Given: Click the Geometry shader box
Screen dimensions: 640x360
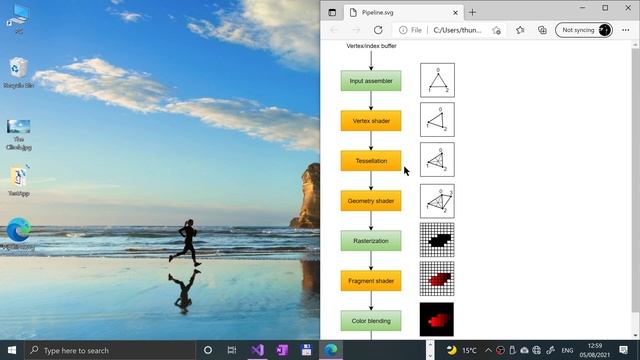Looking at the screenshot, I should [x=371, y=201].
